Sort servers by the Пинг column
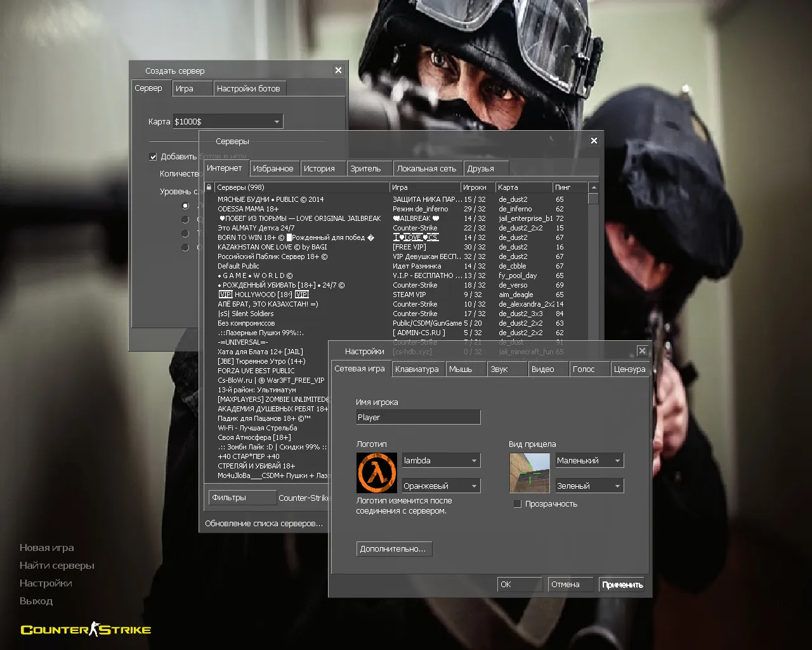 pyautogui.click(x=570, y=187)
